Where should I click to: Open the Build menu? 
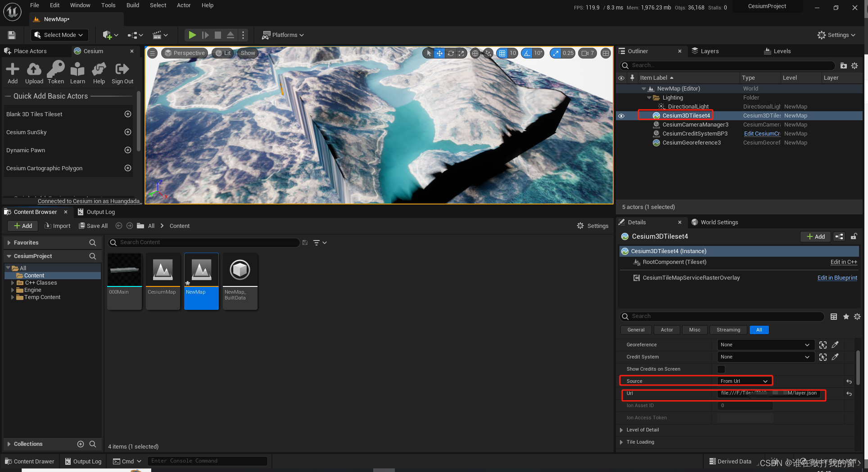[132, 5]
